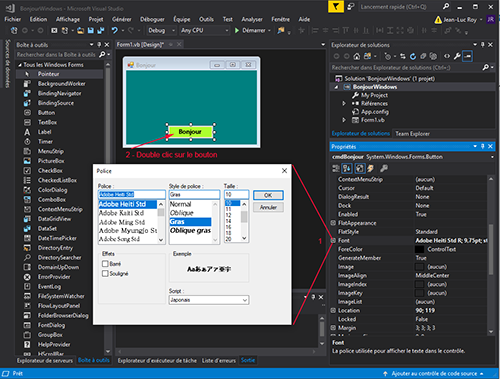Click the black ForeColor swatch
This screenshot has width=500, height=379.
point(419,249)
